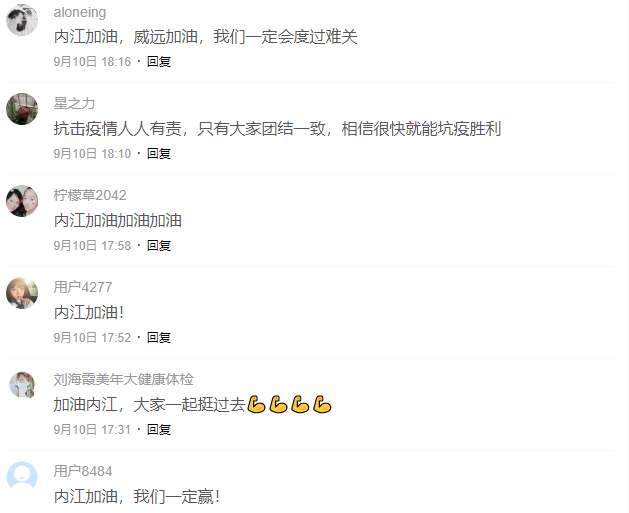The image size is (629, 513).
Task: Click the 用户4277 username
Action: [x=83, y=287]
